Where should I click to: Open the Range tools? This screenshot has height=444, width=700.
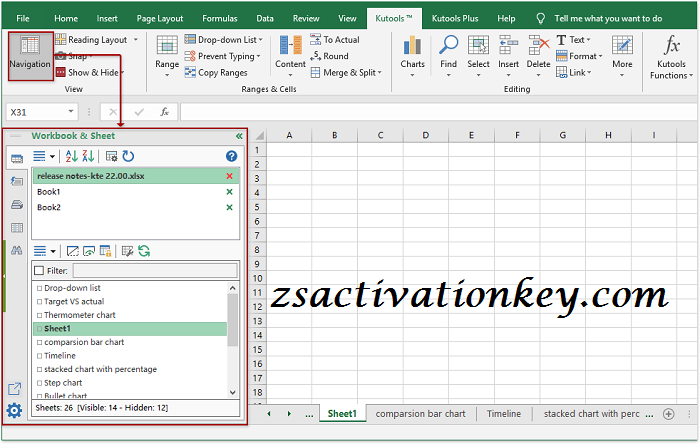(x=167, y=56)
